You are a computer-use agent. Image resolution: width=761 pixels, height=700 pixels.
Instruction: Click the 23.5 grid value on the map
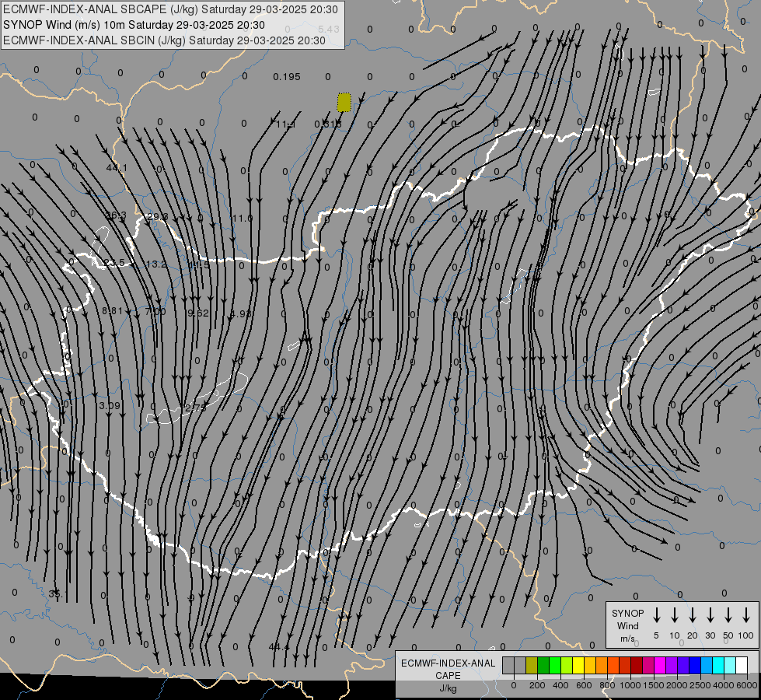(114, 263)
